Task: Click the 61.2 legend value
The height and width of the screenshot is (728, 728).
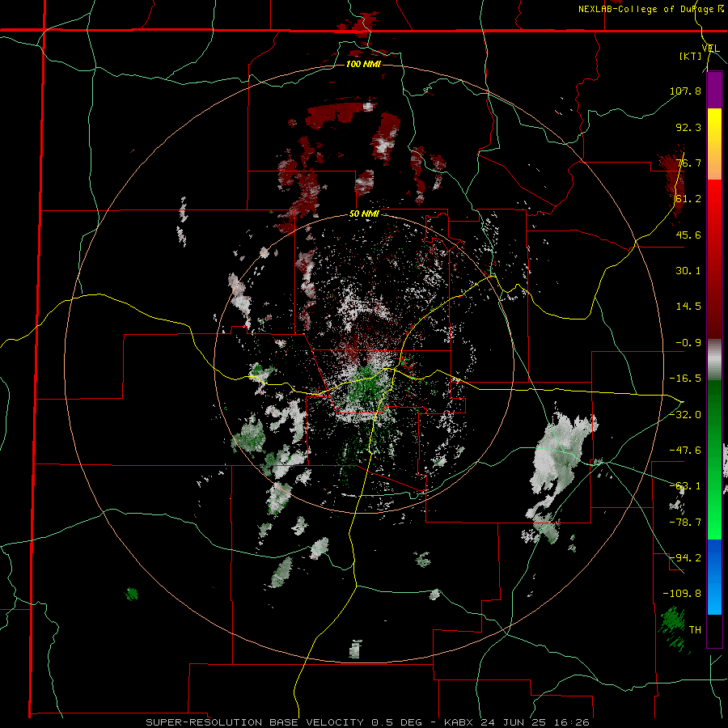Action: point(688,199)
